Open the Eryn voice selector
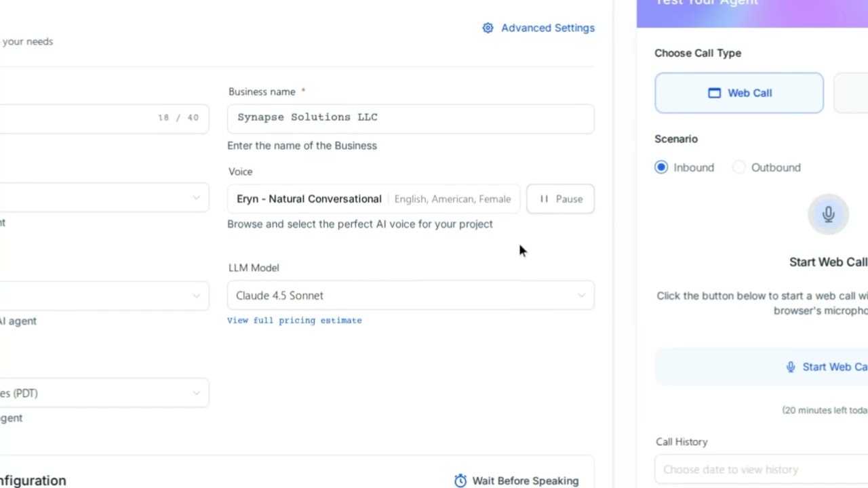This screenshot has width=868, height=488. [374, 199]
